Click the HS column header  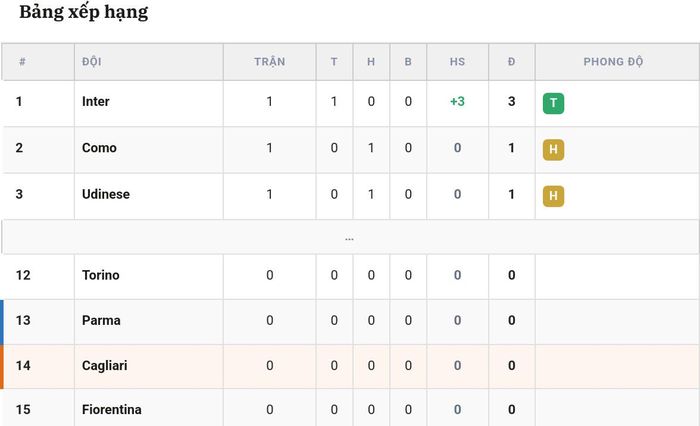pyautogui.click(x=457, y=62)
